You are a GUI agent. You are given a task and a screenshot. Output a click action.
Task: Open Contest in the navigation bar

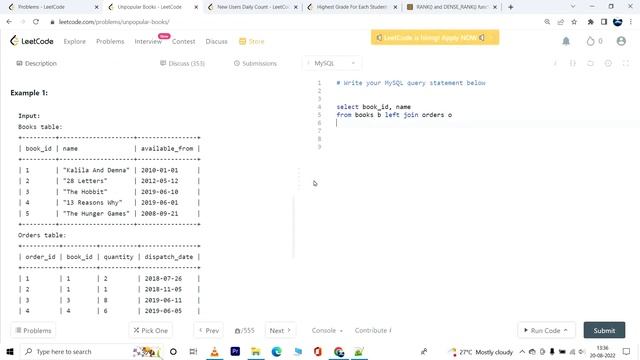(183, 41)
